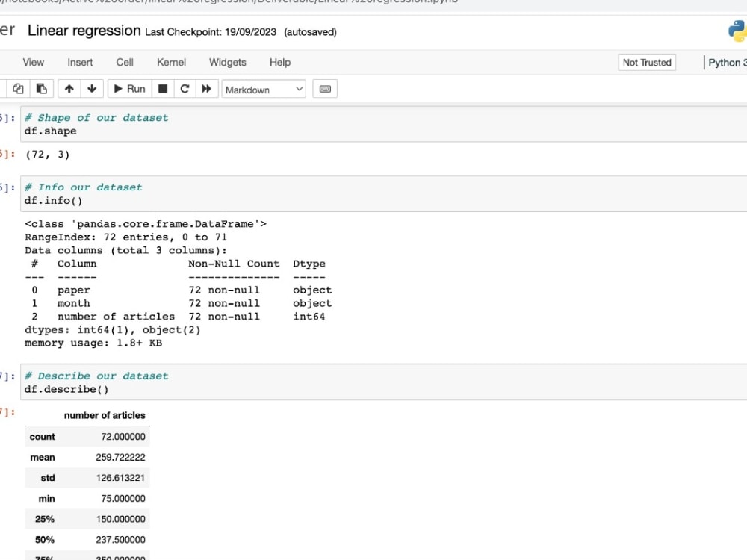Click the std value 126.613221
This screenshot has width=747, height=560.
pyautogui.click(x=120, y=478)
